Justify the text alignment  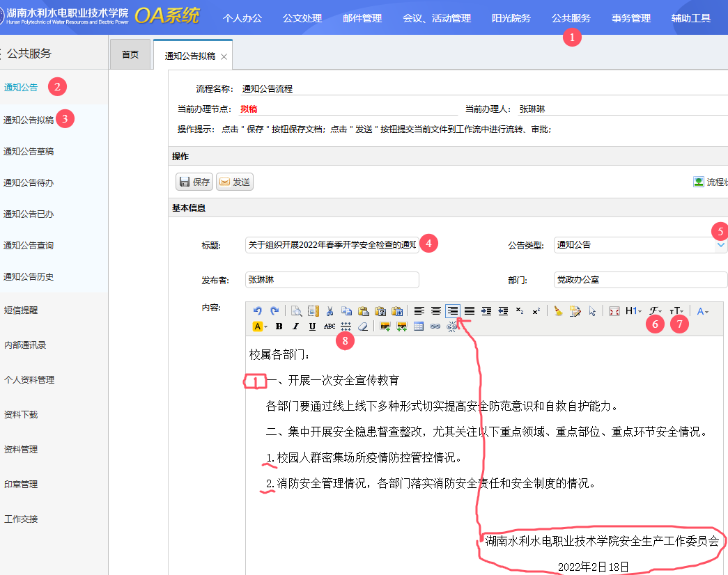coord(470,311)
